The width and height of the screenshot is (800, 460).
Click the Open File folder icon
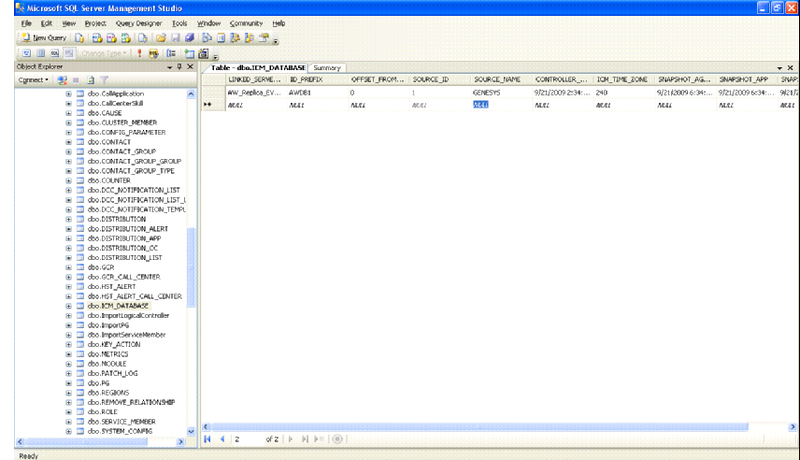[160, 37]
